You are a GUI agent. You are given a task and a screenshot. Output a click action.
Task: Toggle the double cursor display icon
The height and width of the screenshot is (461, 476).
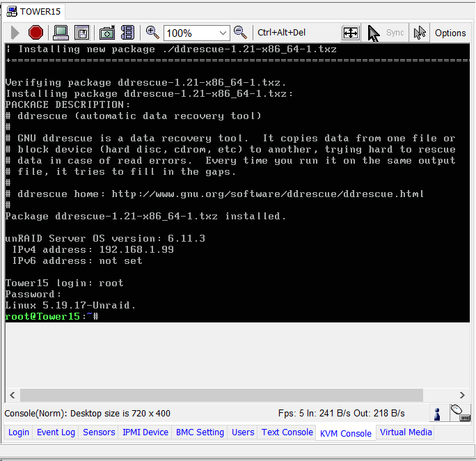pyautogui.click(x=420, y=33)
